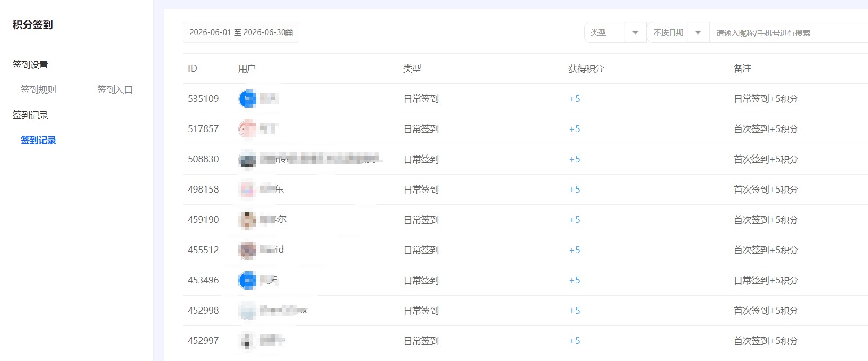Click avatar of user in row 498158
The image size is (868, 361).
pyautogui.click(x=248, y=190)
